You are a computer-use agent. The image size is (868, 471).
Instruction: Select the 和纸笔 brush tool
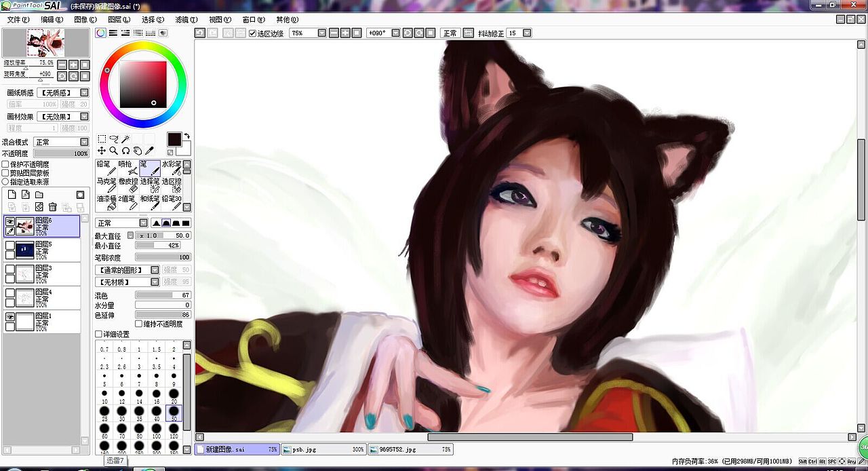149,202
